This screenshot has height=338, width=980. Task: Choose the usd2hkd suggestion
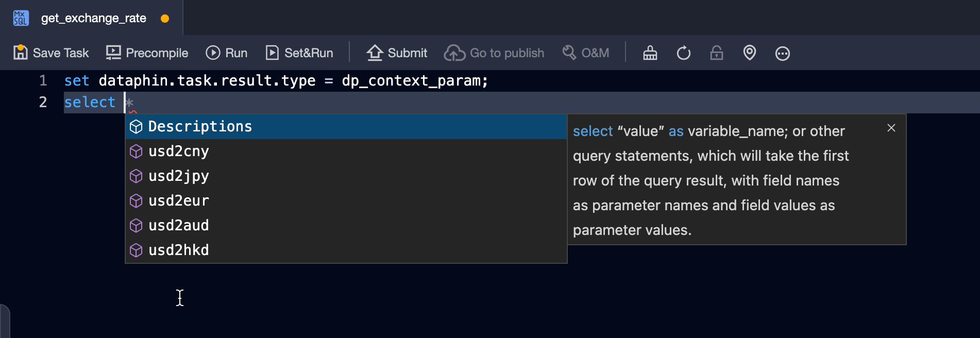coord(179,250)
